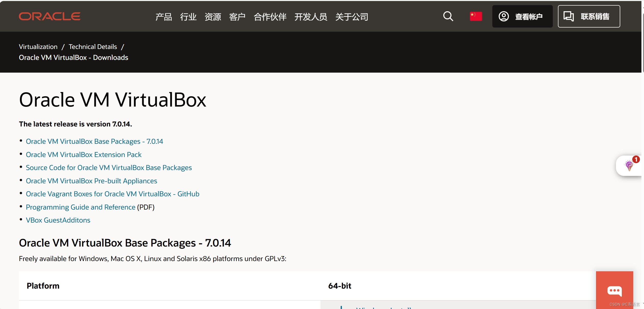Image resolution: width=644 pixels, height=309 pixels.
Task: Open the 行业 menu
Action: pos(188,17)
